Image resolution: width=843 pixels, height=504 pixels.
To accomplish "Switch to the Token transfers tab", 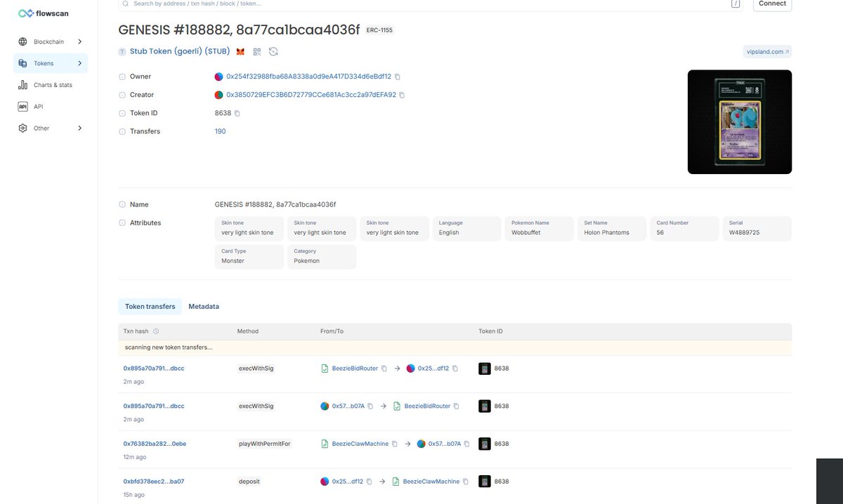I will click(150, 307).
